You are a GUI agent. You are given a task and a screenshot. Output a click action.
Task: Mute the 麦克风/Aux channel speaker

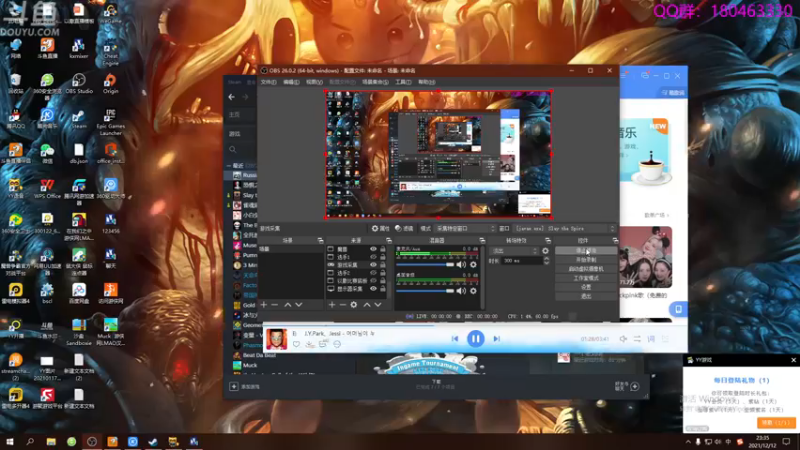[x=461, y=265]
